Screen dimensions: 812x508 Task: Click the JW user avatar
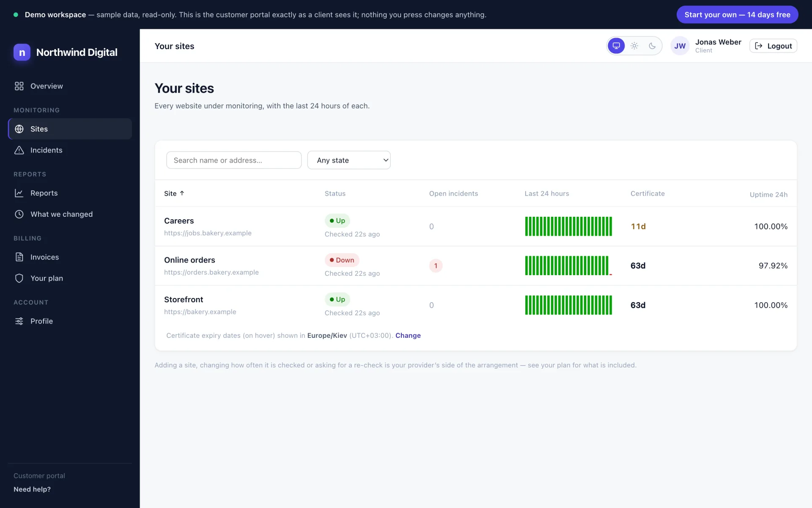680,46
